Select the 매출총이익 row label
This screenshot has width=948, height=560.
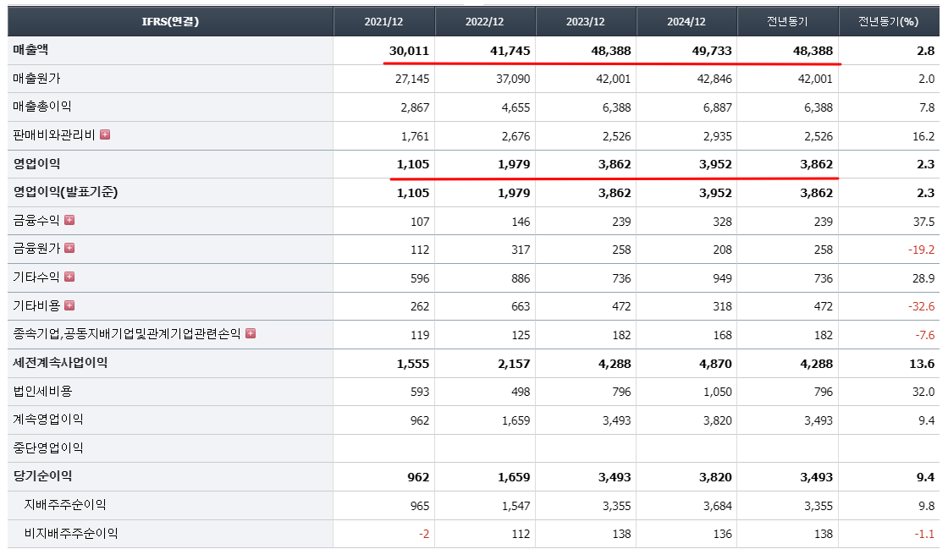coord(42,107)
